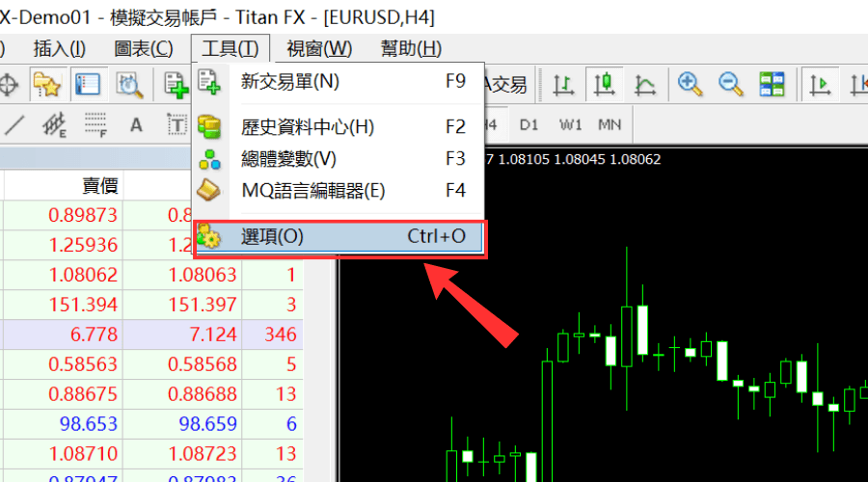Select the text A drawing tool
This screenshot has width=868, height=482.
coord(136,125)
